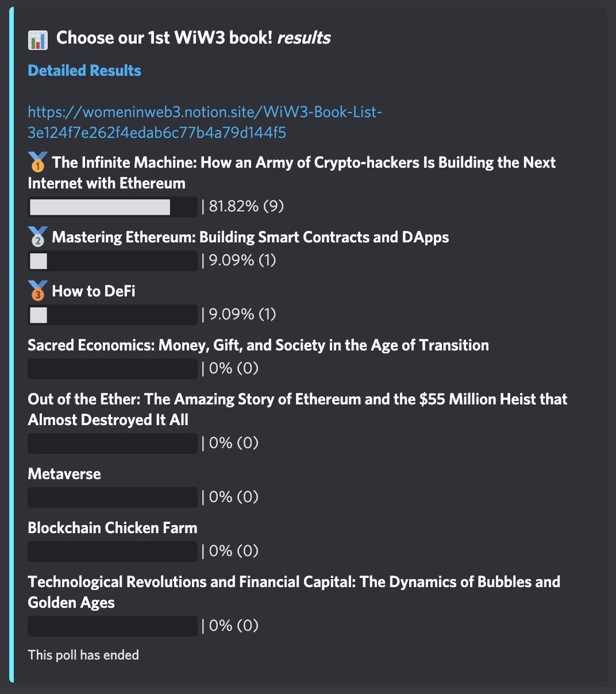Click the bronze third-place medal icon

[x=37, y=291]
